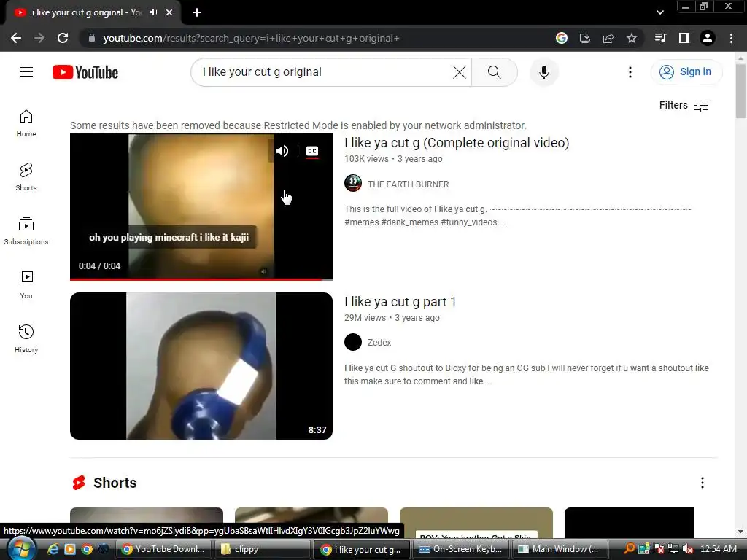The height and width of the screenshot is (560, 747).
Task: Open 'I like ya cut g part 1' title
Action: click(x=400, y=302)
